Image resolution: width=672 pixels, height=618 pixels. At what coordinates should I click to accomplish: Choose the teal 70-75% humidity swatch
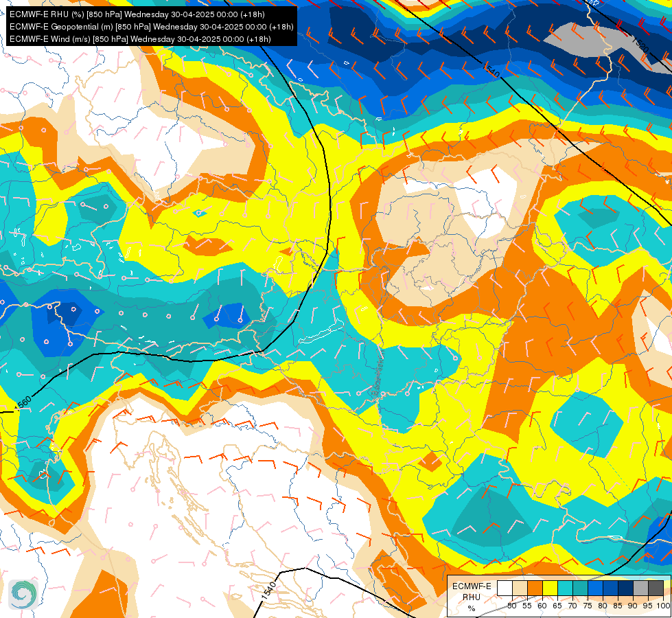coord(580,588)
